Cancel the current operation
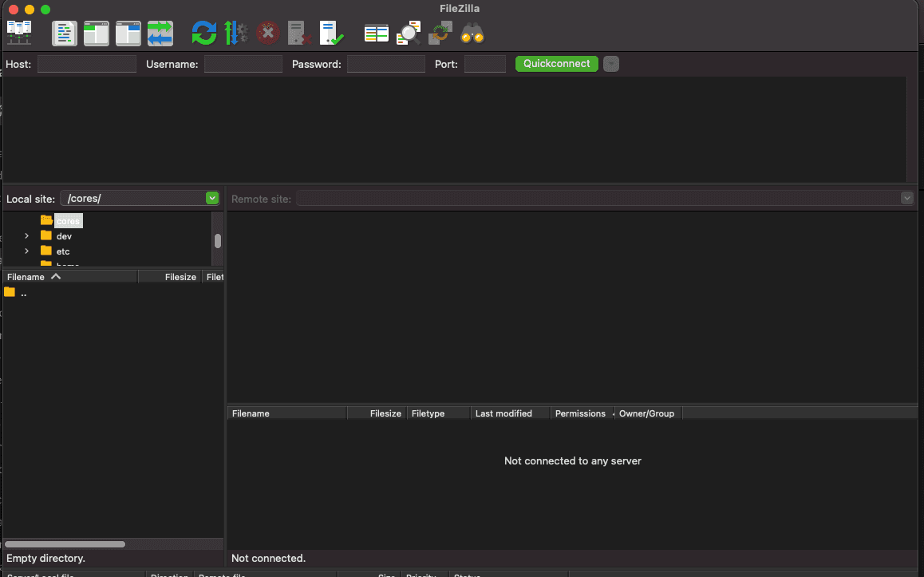 268,33
